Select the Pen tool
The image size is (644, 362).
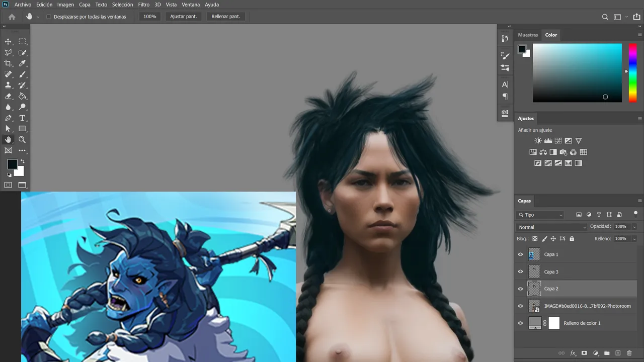8,118
